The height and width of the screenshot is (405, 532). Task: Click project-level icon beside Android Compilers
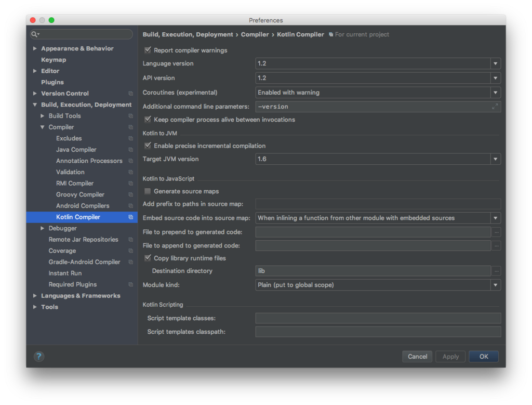(x=130, y=205)
